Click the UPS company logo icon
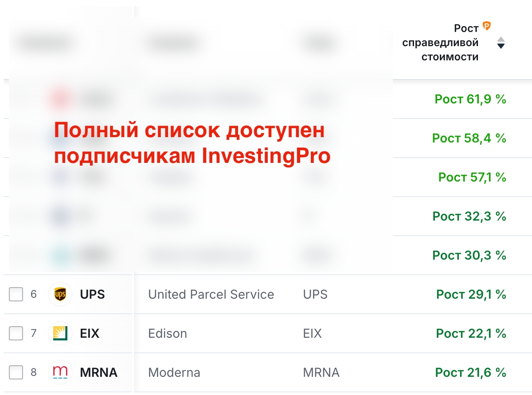The width and height of the screenshot is (532, 395). [60, 294]
